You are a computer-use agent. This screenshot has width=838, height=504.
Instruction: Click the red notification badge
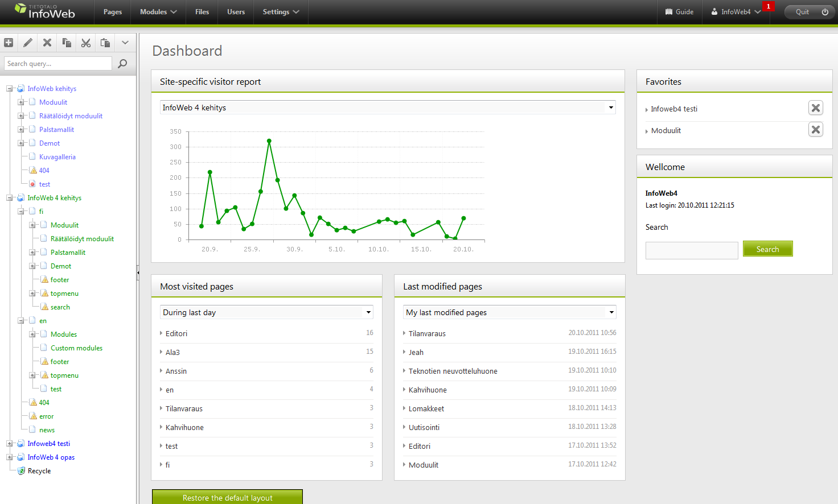pos(769,6)
